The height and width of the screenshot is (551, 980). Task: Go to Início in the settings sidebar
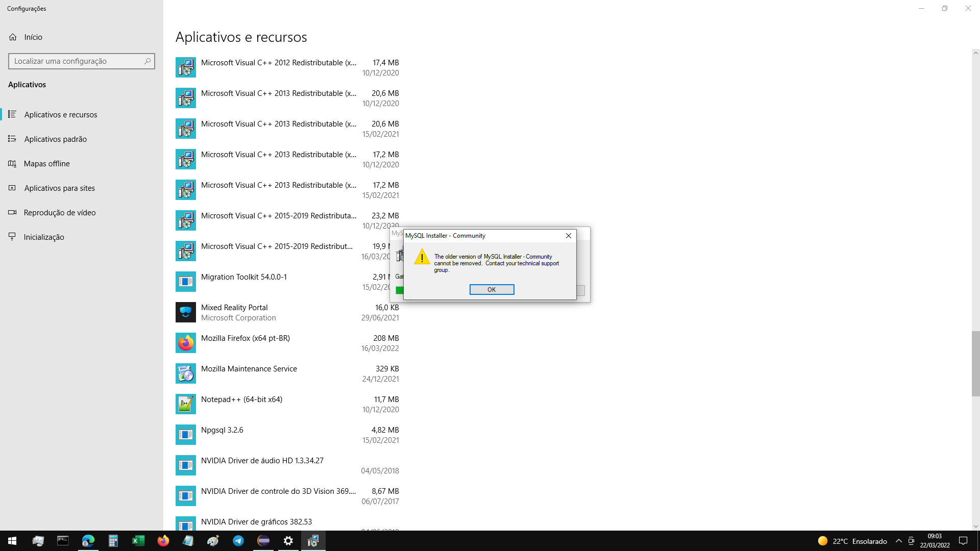33,37
